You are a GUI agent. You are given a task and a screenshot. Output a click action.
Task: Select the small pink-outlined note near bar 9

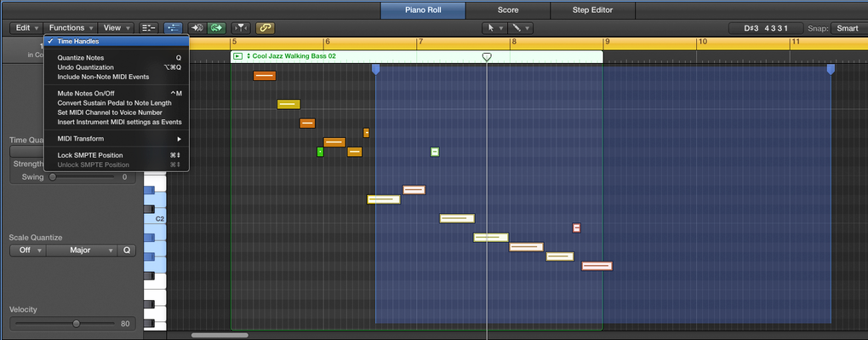576,228
